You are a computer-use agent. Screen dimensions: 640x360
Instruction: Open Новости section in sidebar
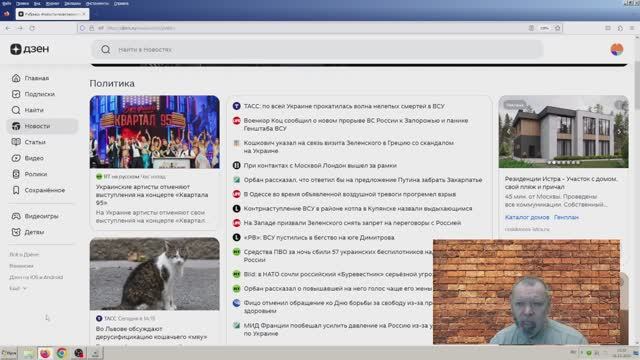(x=42, y=126)
